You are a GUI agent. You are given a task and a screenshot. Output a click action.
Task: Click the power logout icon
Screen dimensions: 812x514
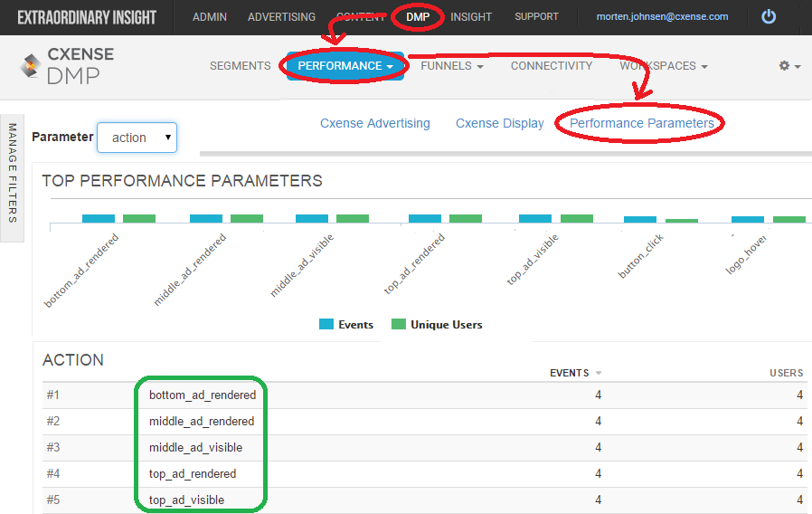(x=769, y=16)
